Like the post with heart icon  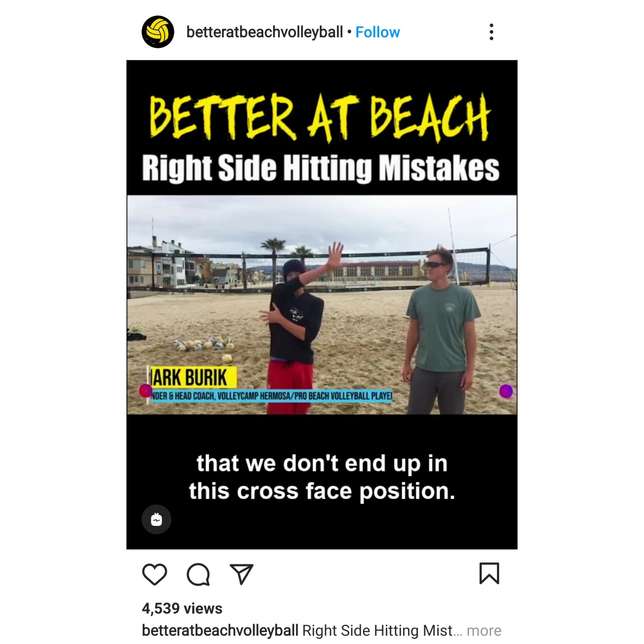(x=155, y=574)
